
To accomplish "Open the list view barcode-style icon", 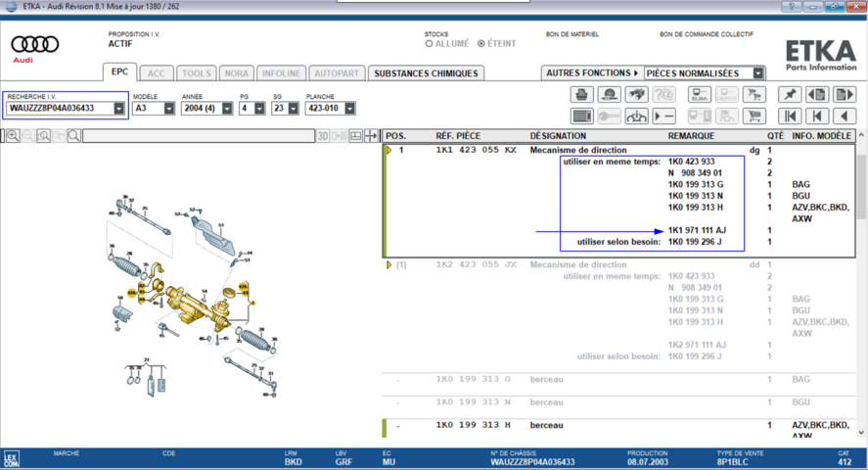I will 582,117.
